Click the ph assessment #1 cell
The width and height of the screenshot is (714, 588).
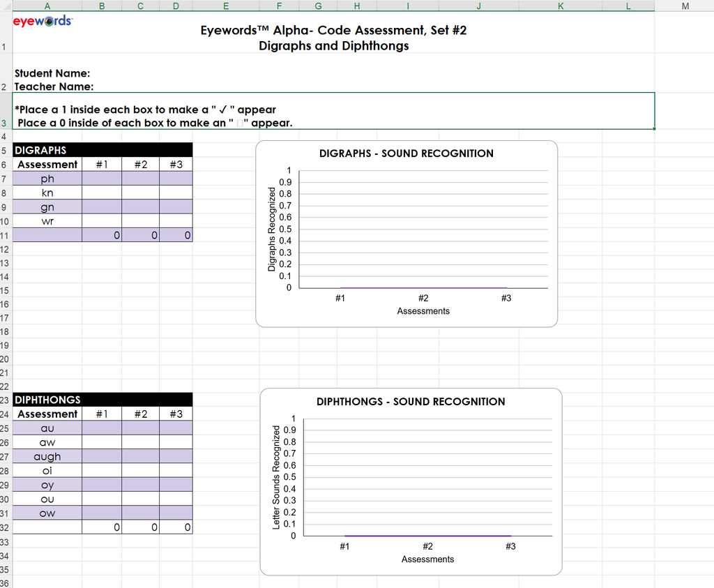pyautogui.click(x=102, y=179)
